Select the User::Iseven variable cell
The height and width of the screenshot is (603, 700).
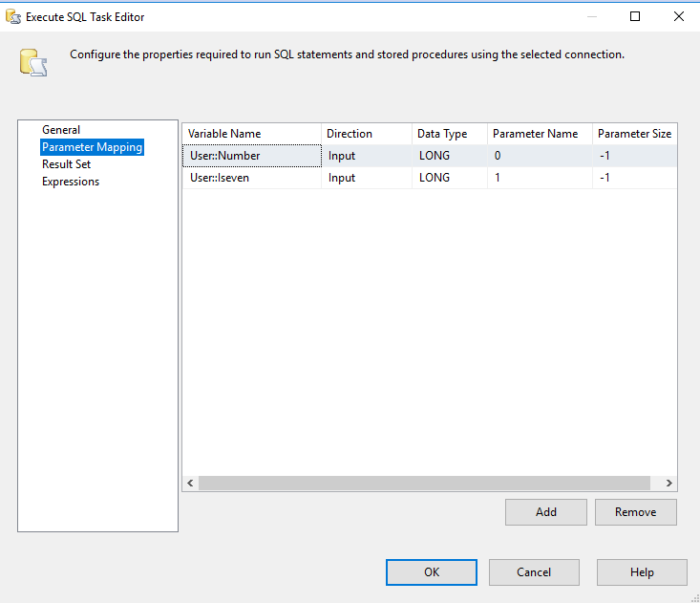click(251, 178)
